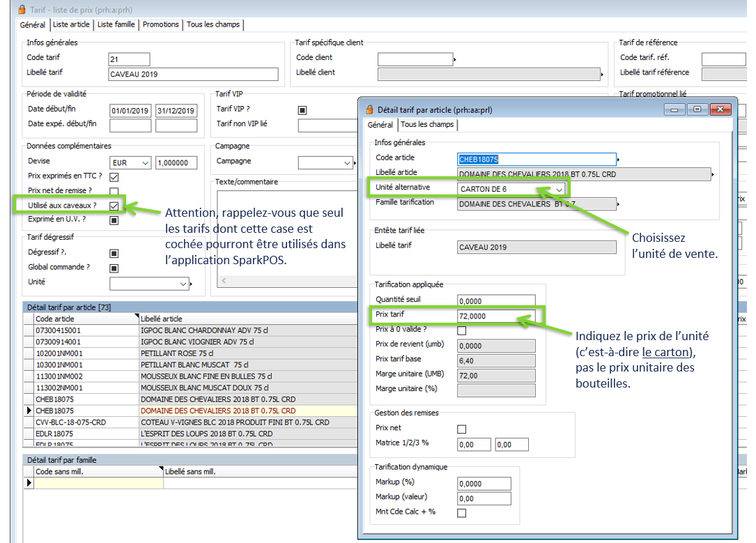Viewport: 756px width, 543px height.
Task: Click the Prix tarif input field
Action: [495, 316]
